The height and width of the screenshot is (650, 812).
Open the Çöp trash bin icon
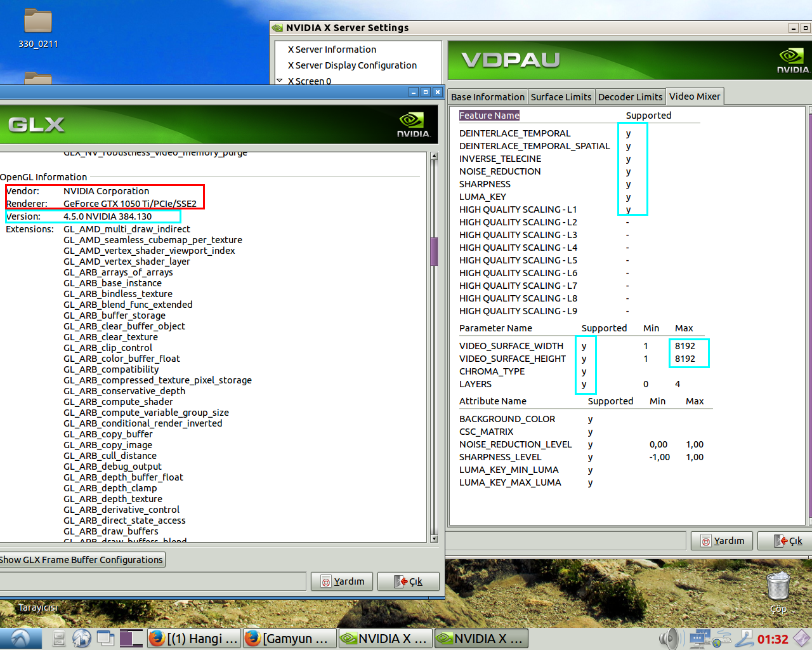click(x=778, y=592)
